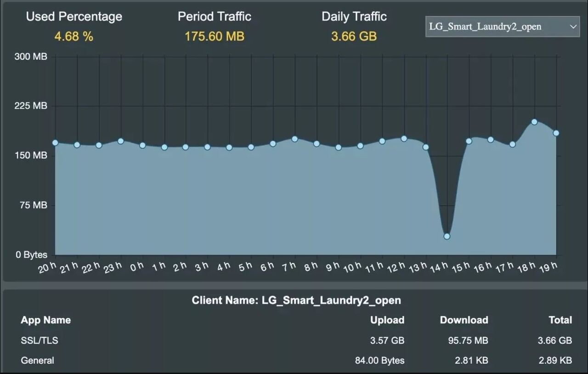Viewport: 588px width, 374px height.
Task: Select the 19 h data point
Action: [x=556, y=133]
